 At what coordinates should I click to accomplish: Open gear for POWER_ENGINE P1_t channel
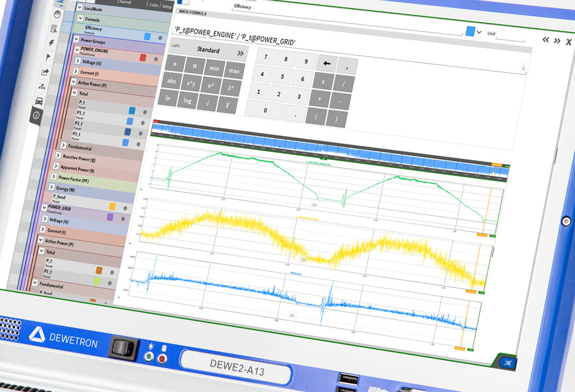coord(142,123)
